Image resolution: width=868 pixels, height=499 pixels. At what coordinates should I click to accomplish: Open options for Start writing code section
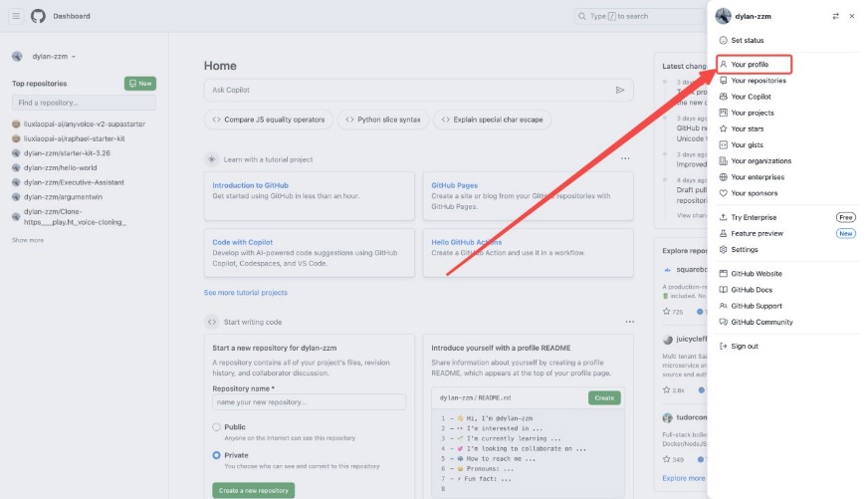tap(629, 322)
